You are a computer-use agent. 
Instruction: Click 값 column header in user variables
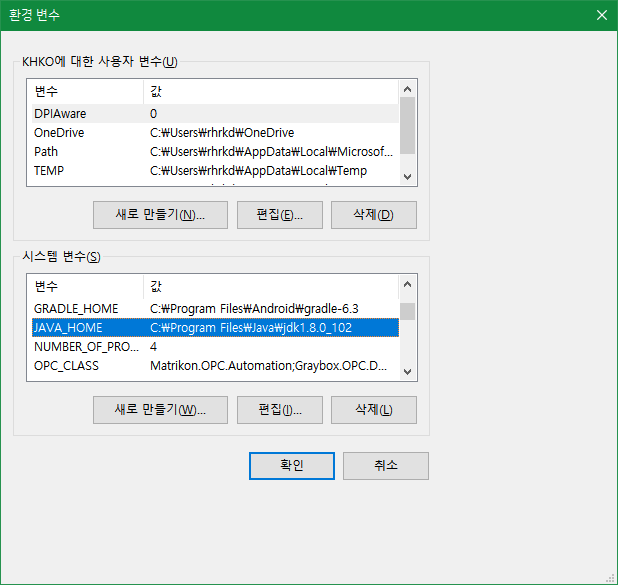pos(271,92)
